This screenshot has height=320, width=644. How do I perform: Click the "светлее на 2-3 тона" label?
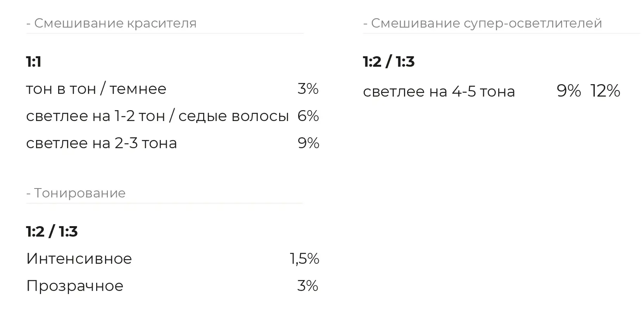(102, 143)
